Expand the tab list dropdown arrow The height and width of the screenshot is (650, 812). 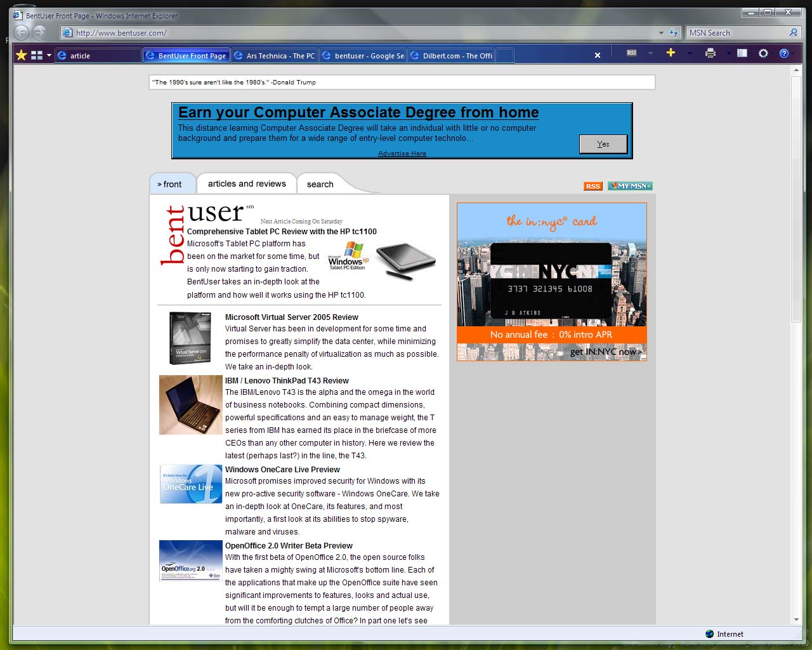tap(49, 55)
